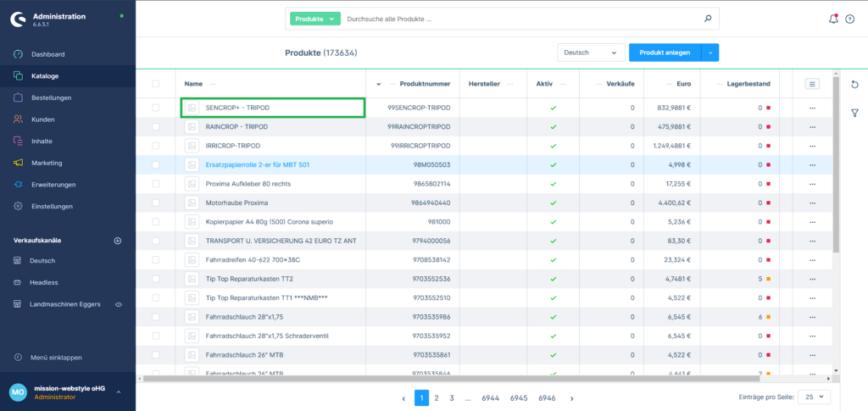Open the notifications bell icon
Image resolution: width=868 pixels, height=411 pixels.
click(833, 19)
